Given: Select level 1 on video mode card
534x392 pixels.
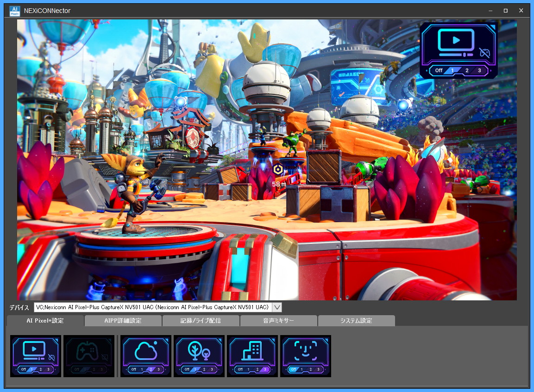Looking at the screenshot, I should (31, 369).
